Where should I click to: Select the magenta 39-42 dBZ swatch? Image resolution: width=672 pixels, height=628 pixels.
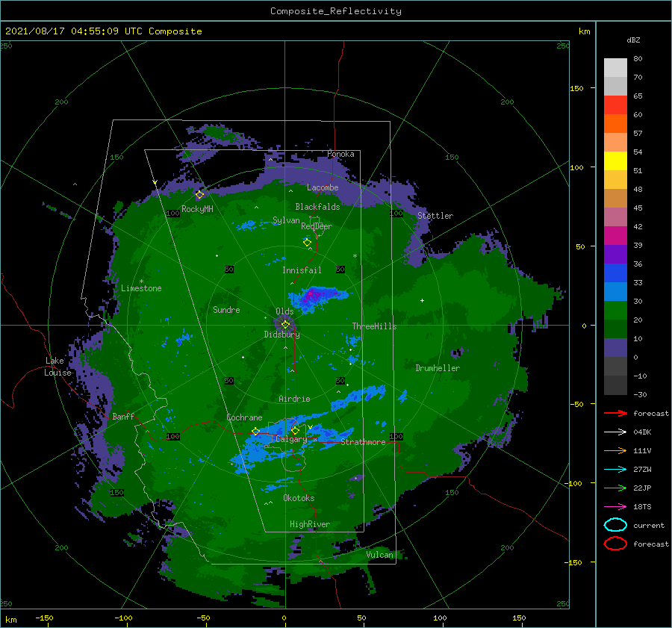[x=615, y=235]
